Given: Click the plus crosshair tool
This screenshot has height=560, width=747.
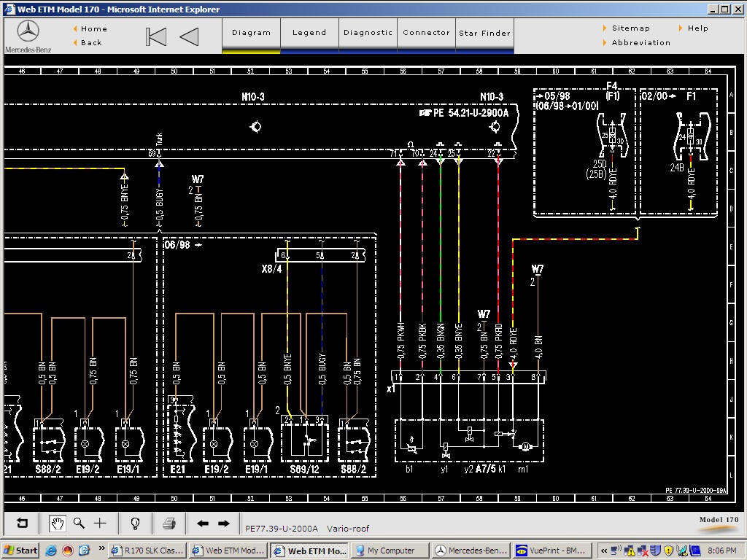Looking at the screenshot, I should click(100, 524).
